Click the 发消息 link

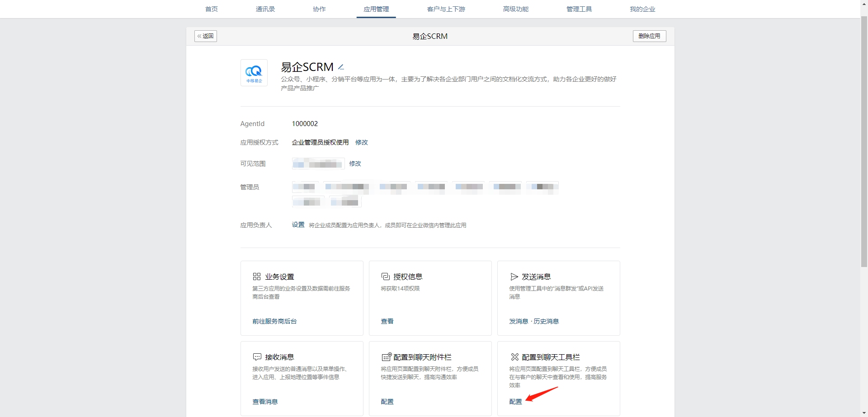click(519, 321)
